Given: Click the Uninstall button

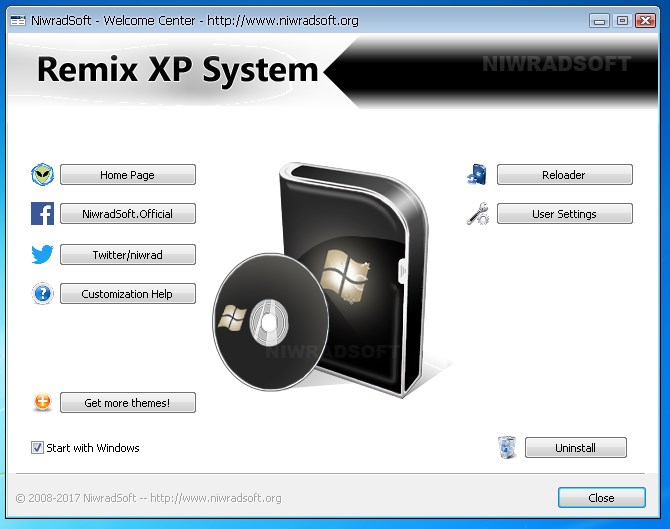Looking at the screenshot, I should [x=576, y=447].
